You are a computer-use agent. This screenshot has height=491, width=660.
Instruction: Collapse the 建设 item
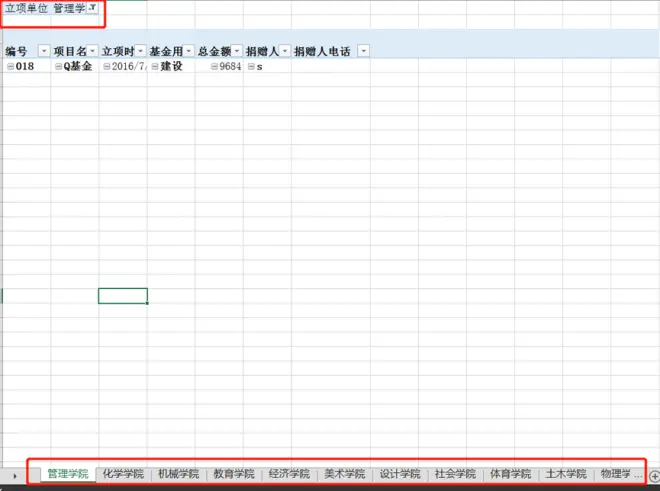[155, 67]
